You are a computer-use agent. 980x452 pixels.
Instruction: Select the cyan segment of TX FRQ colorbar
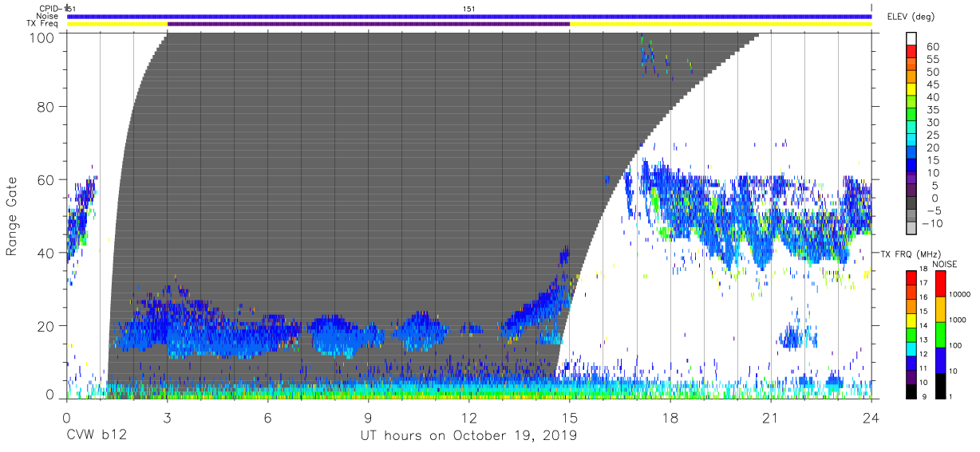pyautogui.click(x=911, y=349)
